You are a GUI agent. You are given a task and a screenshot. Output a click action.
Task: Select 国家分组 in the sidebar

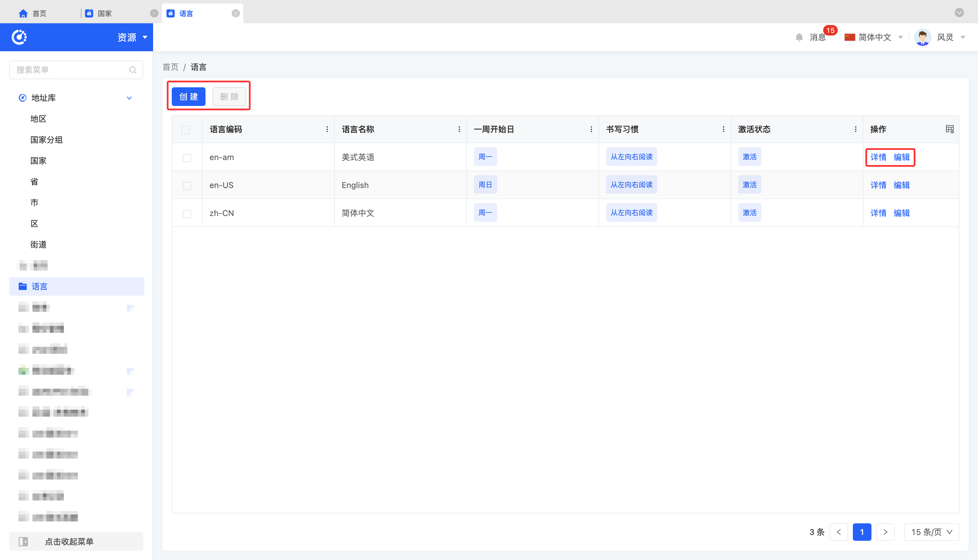47,140
